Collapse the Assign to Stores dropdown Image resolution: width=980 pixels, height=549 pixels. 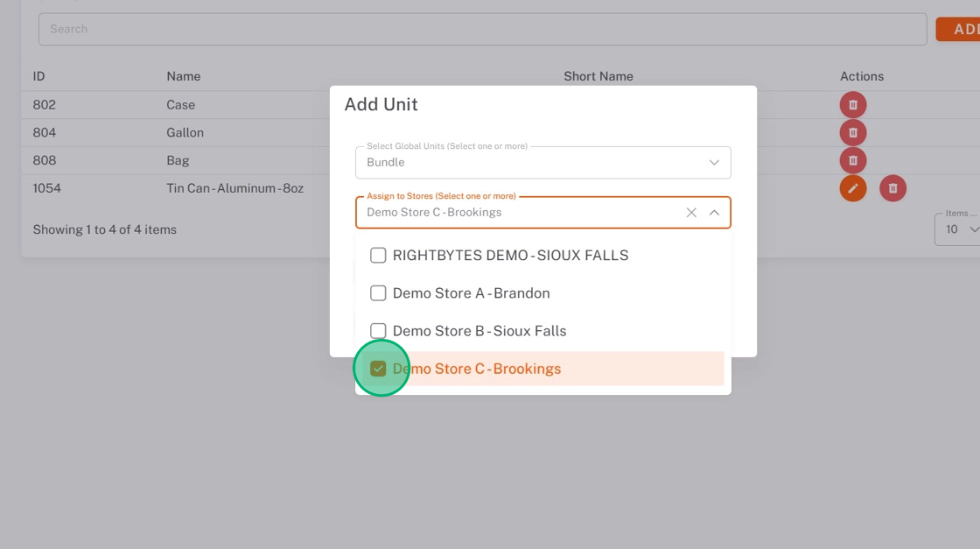(714, 213)
